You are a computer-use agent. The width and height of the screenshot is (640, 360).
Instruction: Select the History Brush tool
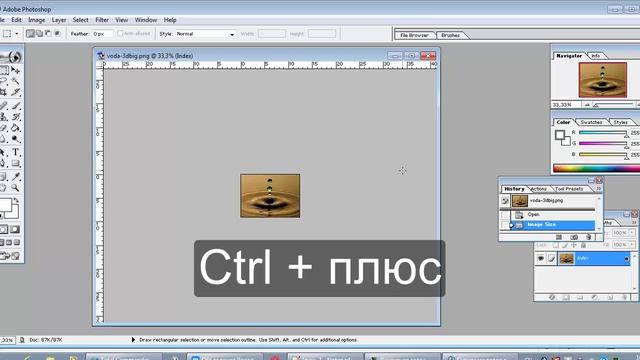pos(16,117)
